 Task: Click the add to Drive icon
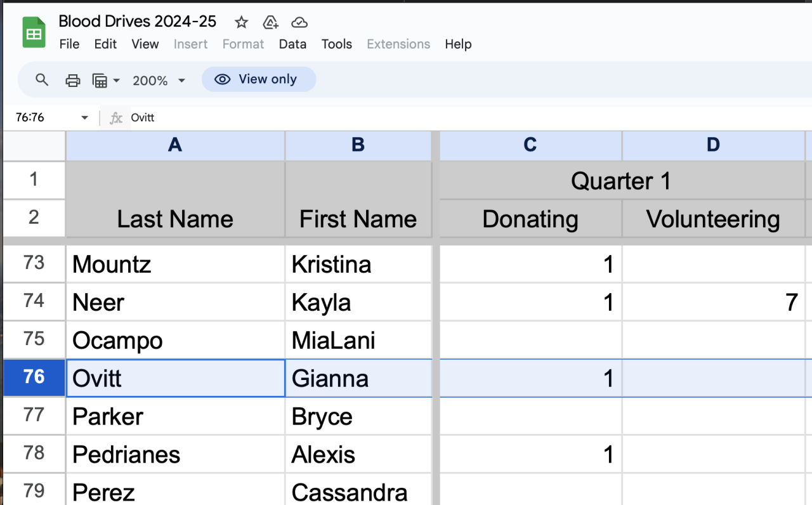tap(271, 23)
